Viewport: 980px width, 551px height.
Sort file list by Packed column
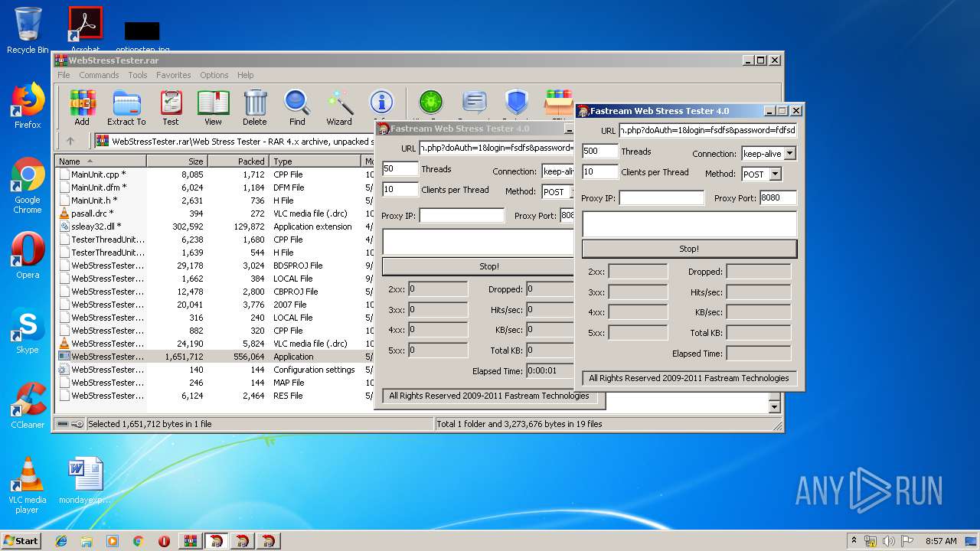click(238, 161)
